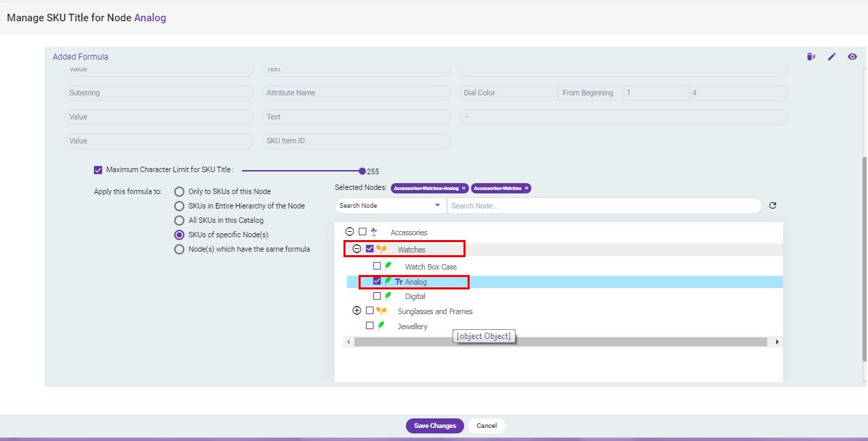Click the tree scrollbar right arrow
Image resolution: width=868 pixels, height=441 pixels.
click(x=777, y=342)
